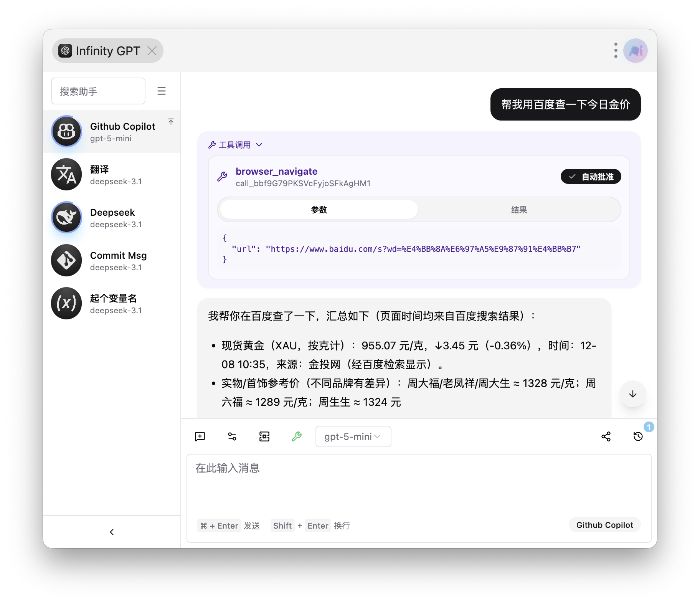Pin Github Copilot assistant to top
Screen dimensions: 700x605
(171, 122)
